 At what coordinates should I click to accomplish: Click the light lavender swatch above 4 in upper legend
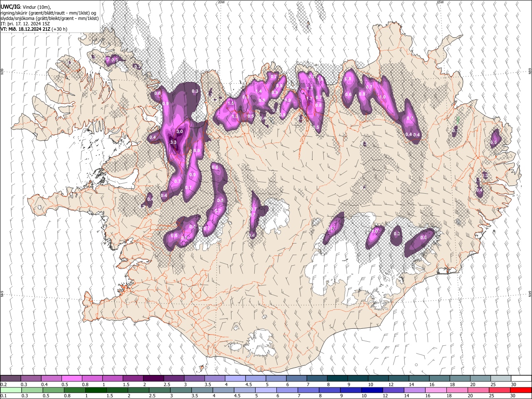tap(235, 378)
